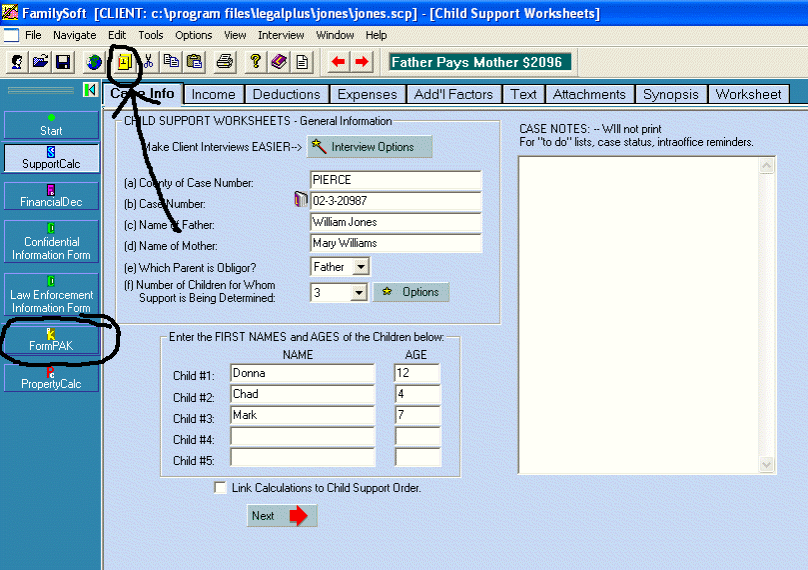Click the yellow question mark Help icon

[x=256, y=62]
